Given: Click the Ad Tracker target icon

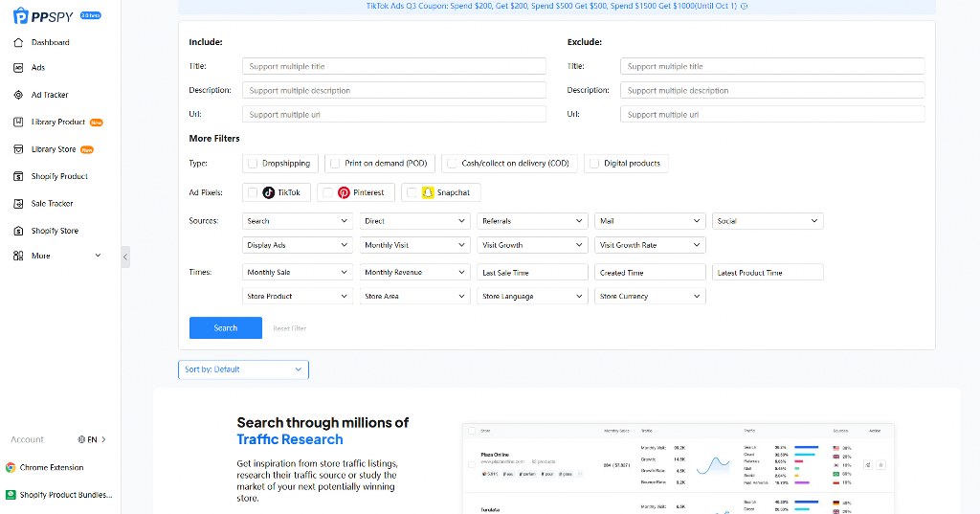Looking at the screenshot, I should point(18,95).
